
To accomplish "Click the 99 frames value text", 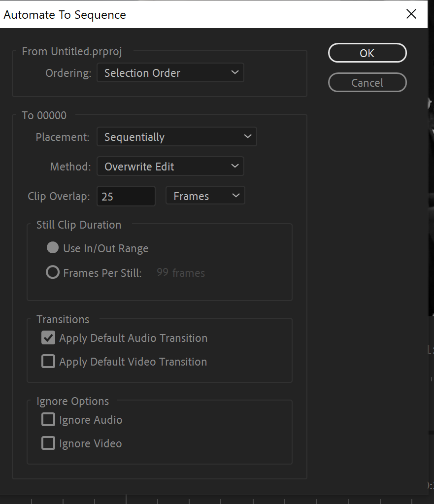I will [x=180, y=273].
